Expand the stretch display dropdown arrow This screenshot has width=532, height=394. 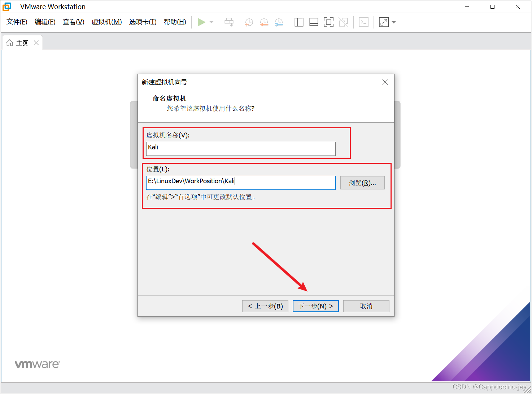tap(394, 22)
